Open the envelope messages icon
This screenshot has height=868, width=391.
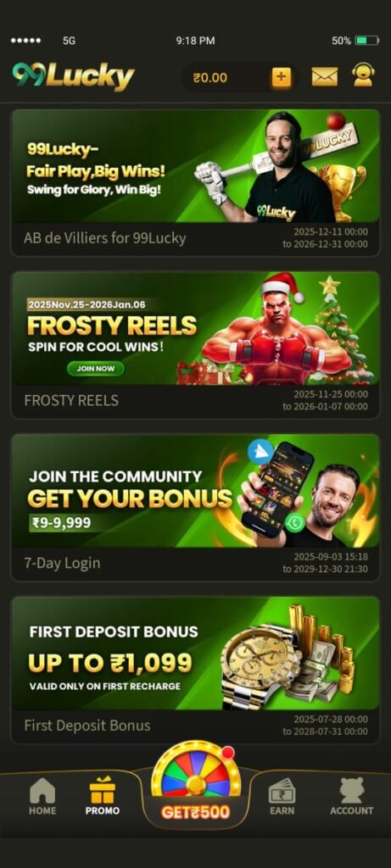pyautogui.click(x=325, y=76)
